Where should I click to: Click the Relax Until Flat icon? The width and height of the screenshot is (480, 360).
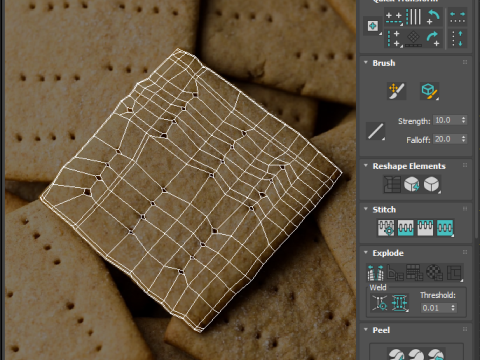coord(412,184)
